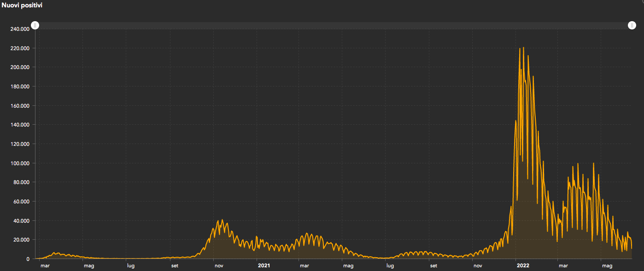Click the middle of the zoom range bar
644x271 pixels.
coord(334,25)
